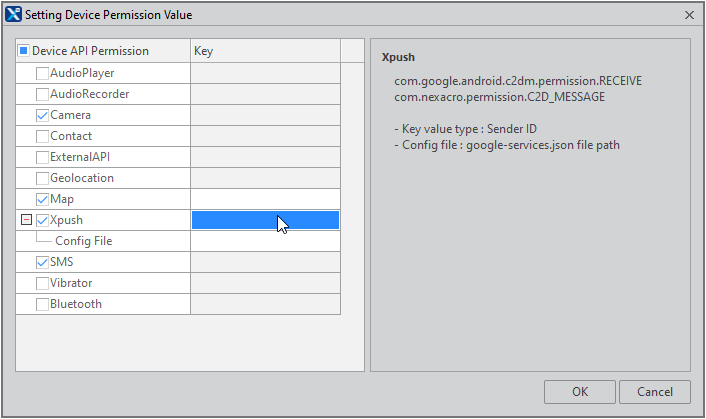The width and height of the screenshot is (706, 419).
Task: Click the Nexacro app icon in title bar
Action: 13,15
